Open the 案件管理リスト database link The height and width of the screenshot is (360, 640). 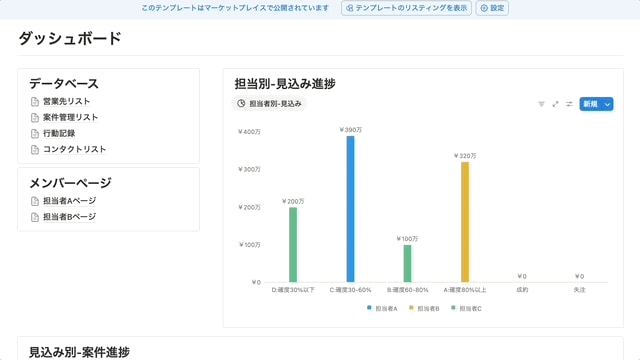(x=70, y=118)
